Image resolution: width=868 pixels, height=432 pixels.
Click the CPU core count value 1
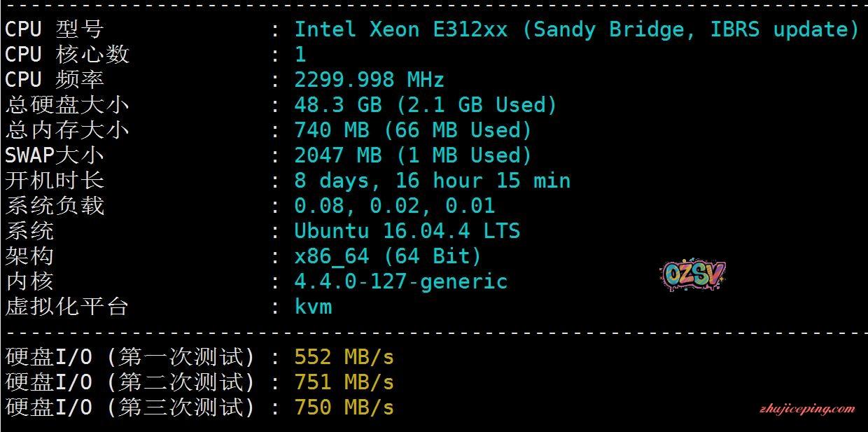300,55
